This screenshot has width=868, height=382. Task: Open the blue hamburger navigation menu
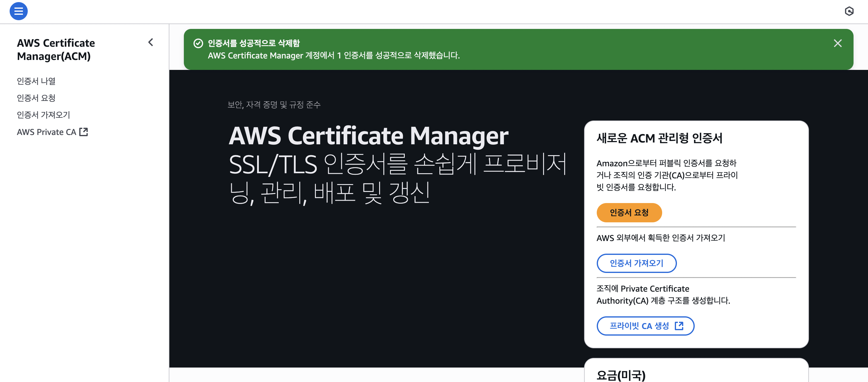(x=18, y=11)
